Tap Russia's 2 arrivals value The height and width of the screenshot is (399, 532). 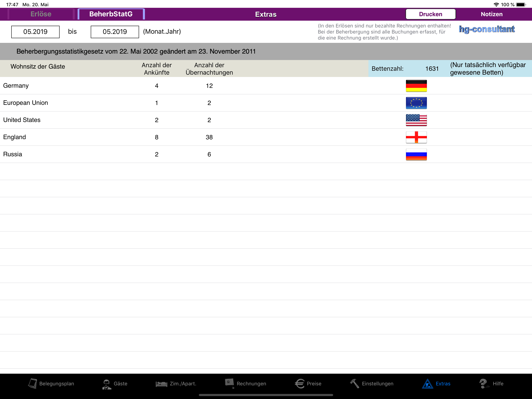(157, 154)
